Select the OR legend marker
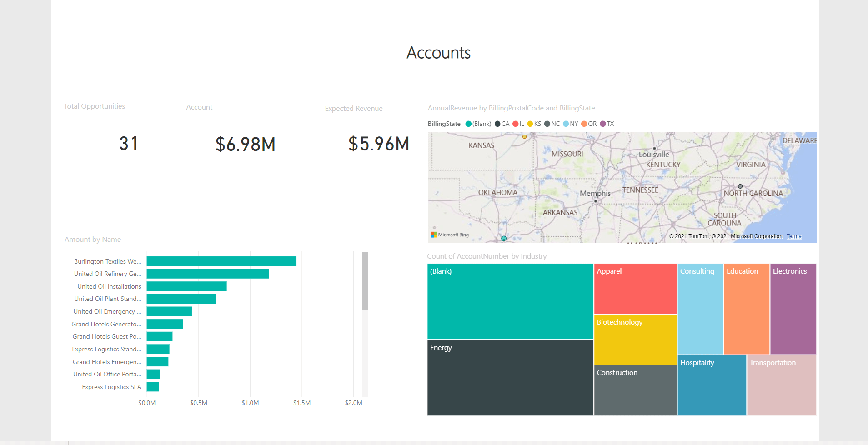Viewport: 868px width, 445px height. click(584, 124)
